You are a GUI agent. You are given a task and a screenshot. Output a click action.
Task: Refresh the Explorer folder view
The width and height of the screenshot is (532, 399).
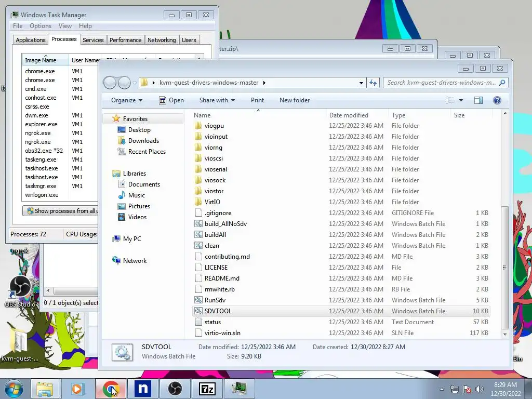click(373, 83)
